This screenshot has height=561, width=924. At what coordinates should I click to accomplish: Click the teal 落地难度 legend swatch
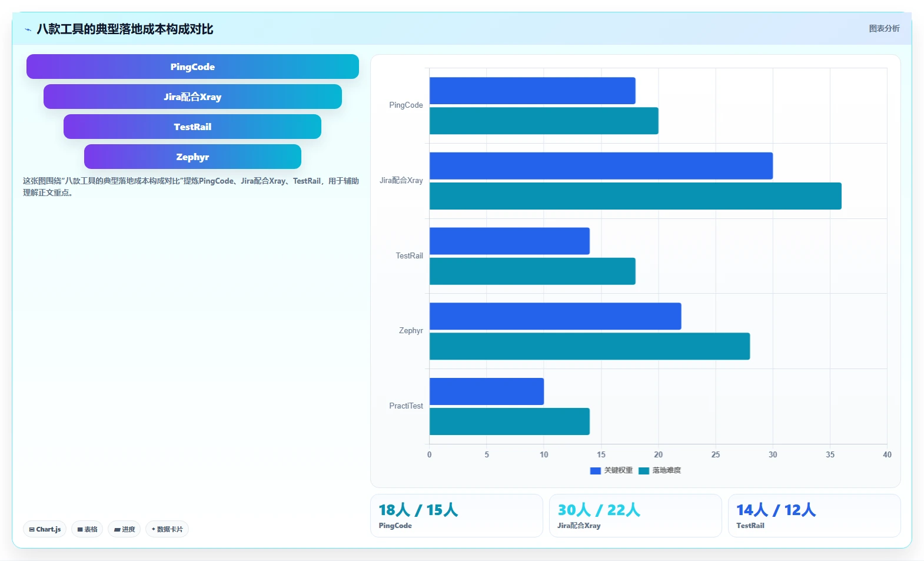click(643, 470)
